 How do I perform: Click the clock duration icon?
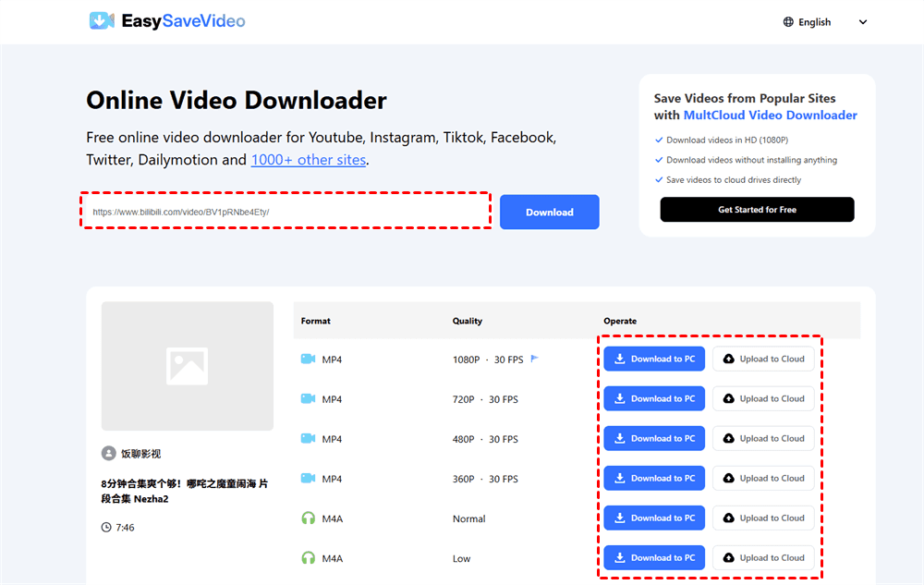point(106,528)
